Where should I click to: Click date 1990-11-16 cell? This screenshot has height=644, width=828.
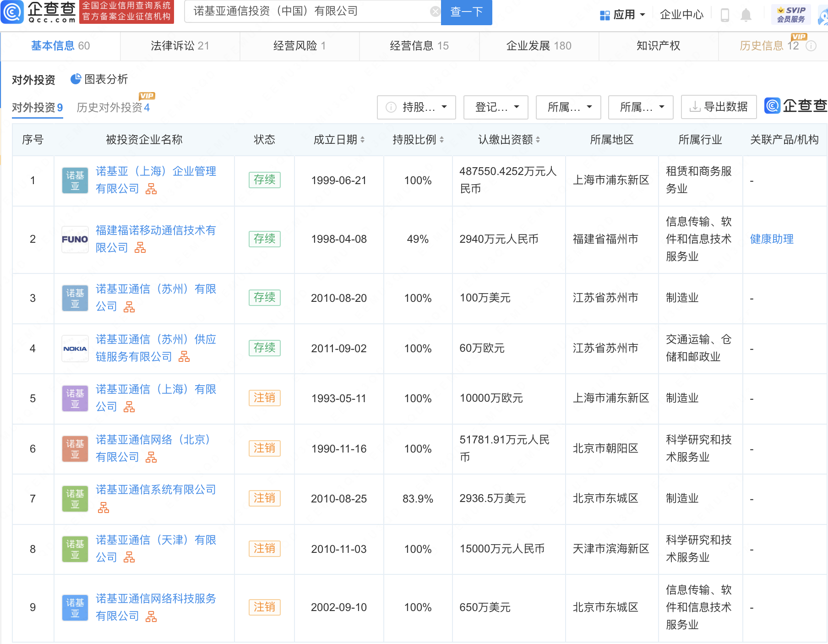click(339, 449)
